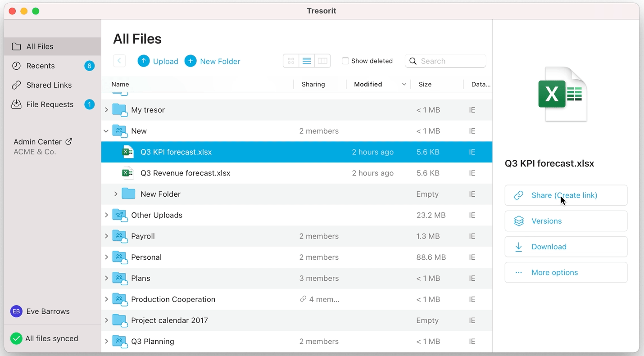Open Shared Links section
This screenshot has width=644, height=356.
coord(52,85)
